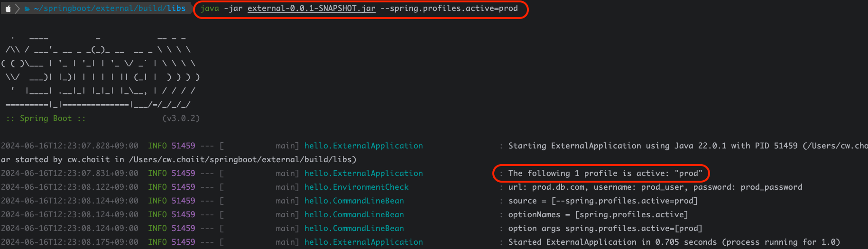Click the version text (v3.0.2)
The image size is (868, 249).
pyautogui.click(x=181, y=118)
